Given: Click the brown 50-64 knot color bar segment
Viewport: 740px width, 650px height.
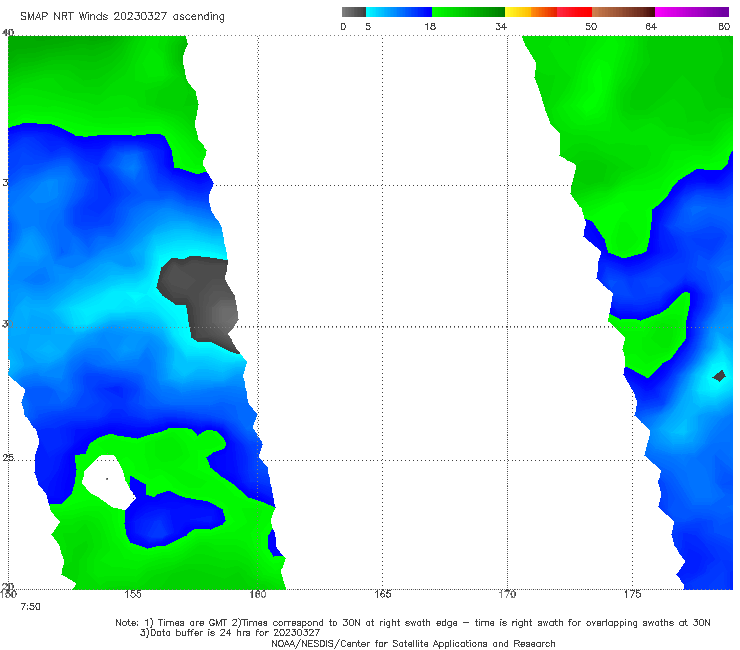Looking at the screenshot, I should [623, 12].
